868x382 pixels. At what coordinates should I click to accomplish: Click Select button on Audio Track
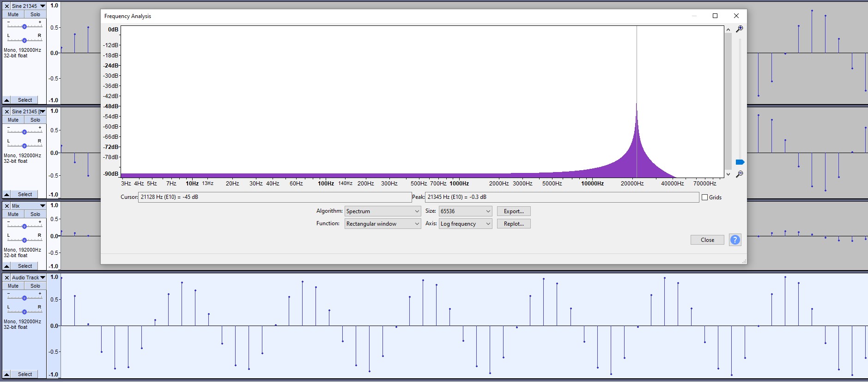[x=25, y=374]
